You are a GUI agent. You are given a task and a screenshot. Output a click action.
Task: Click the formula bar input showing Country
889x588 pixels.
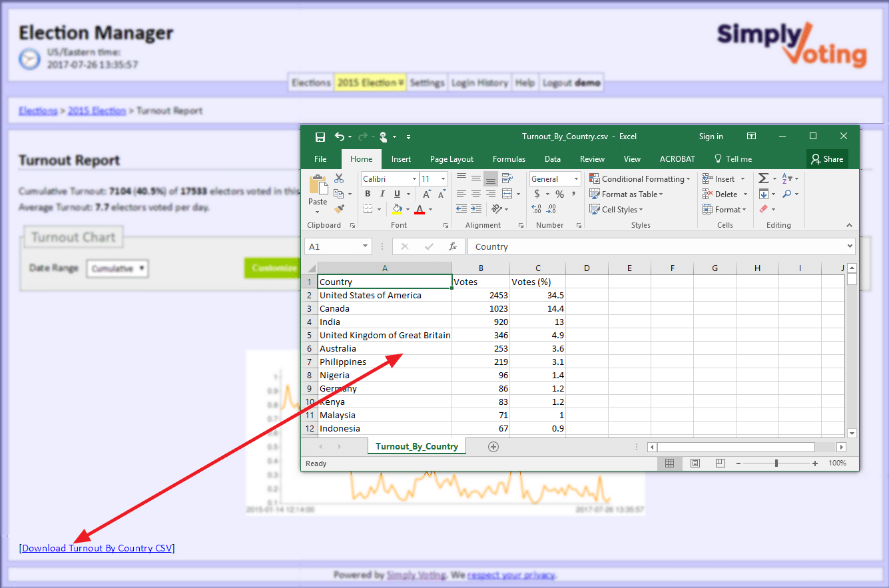[661, 246]
